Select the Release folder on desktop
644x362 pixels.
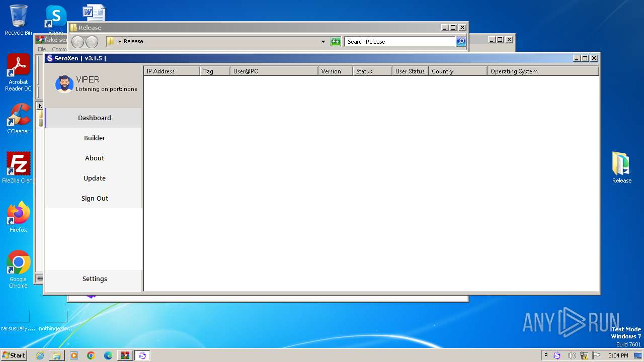pos(621,167)
